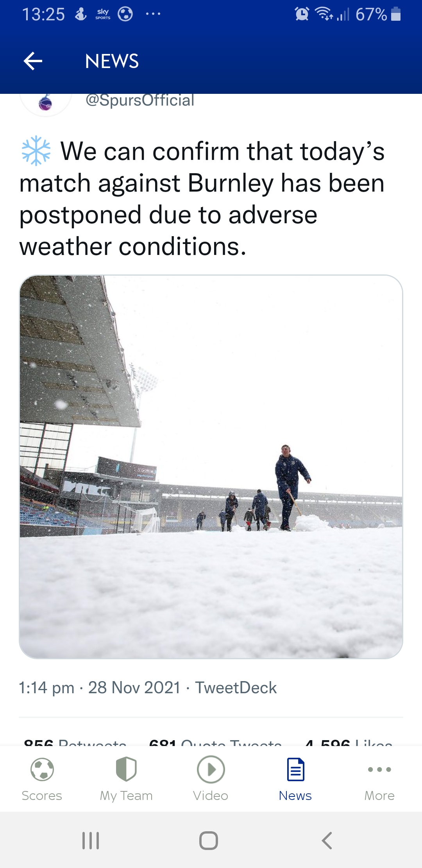Tap the alarm icon in status bar
This screenshot has height=868, width=422.
point(302,14)
